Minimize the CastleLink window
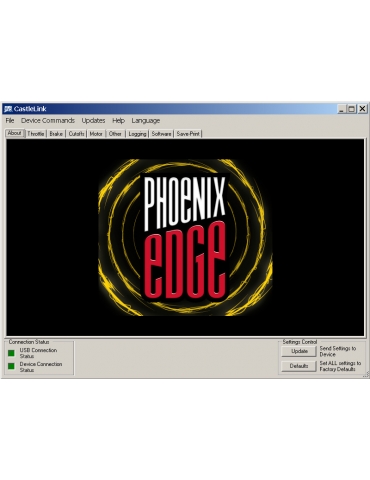The height and width of the screenshot is (480, 370). tap(341, 109)
